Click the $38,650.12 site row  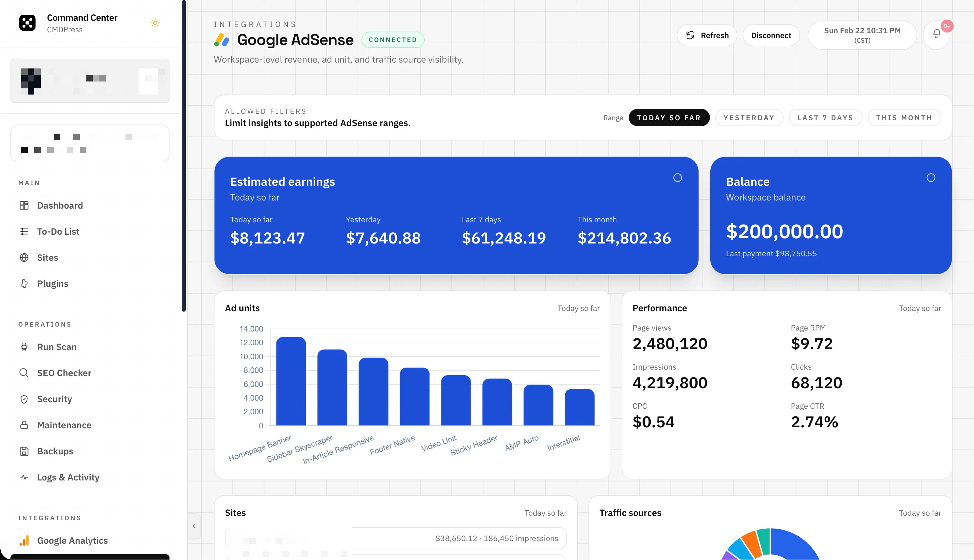pyautogui.click(x=396, y=538)
